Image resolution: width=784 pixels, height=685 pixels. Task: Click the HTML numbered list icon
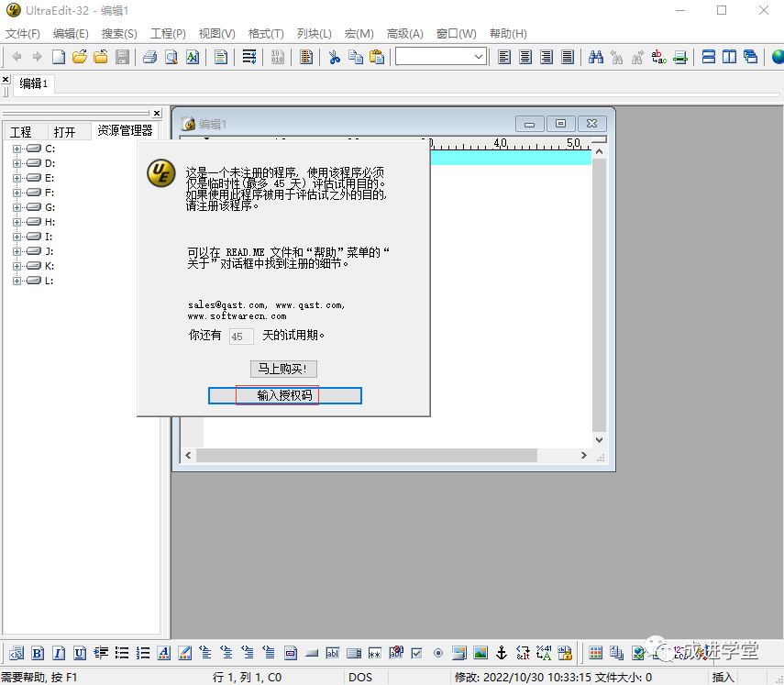click(x=143, y=653)
